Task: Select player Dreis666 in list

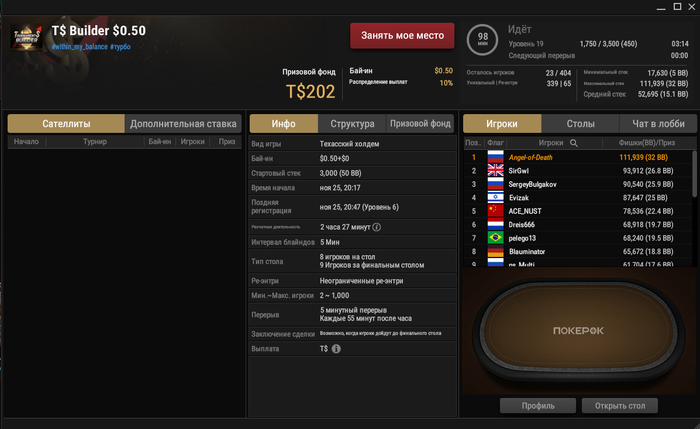Action: pos(578,225)
